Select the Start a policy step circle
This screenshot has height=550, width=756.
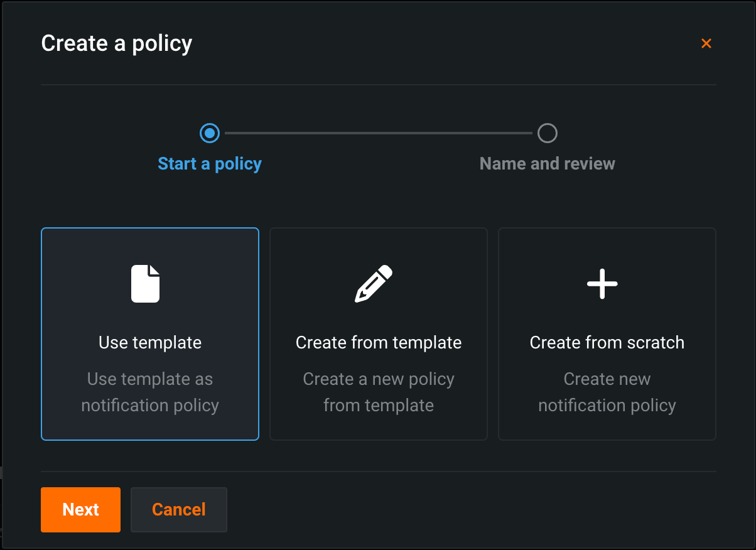pyautogui.click(x=210, y=133)
